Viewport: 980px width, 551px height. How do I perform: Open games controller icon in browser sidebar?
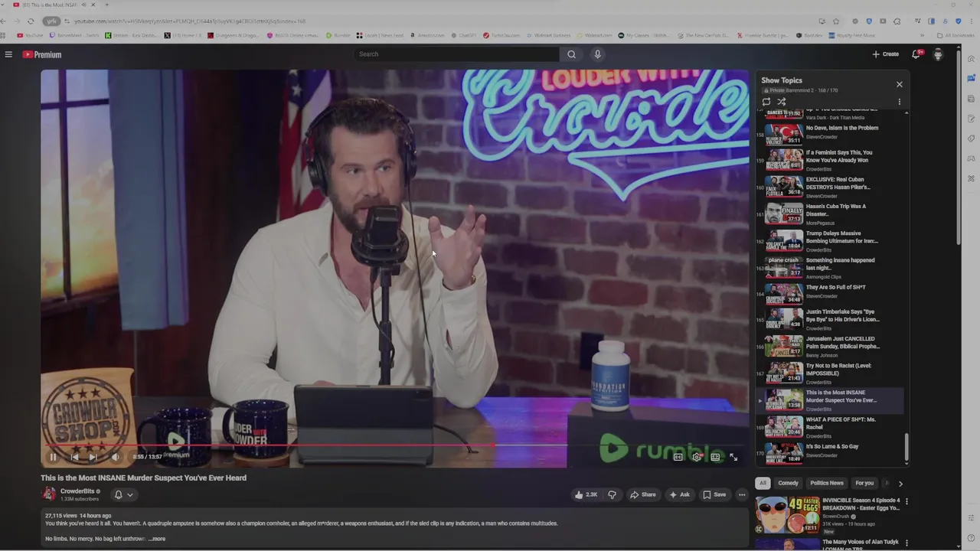pos(971,158)
